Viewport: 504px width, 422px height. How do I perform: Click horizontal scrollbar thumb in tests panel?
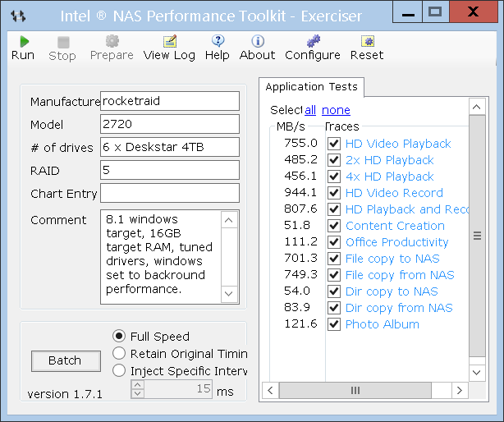coord(355,391)
